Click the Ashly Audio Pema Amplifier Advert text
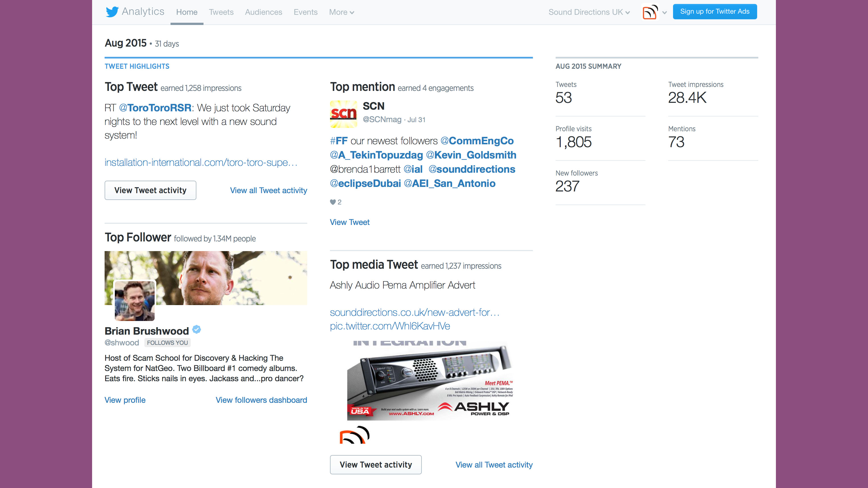The image size is (868, 488). coord(402,285)
